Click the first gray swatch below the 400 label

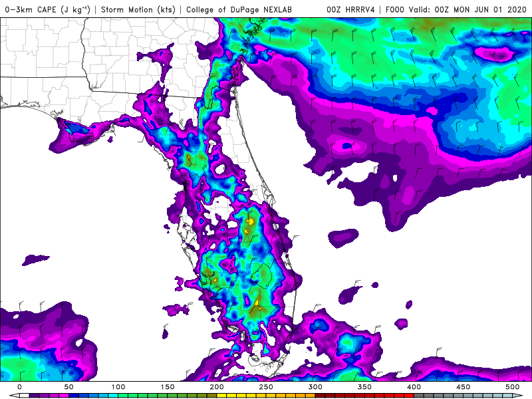point(418,396)
